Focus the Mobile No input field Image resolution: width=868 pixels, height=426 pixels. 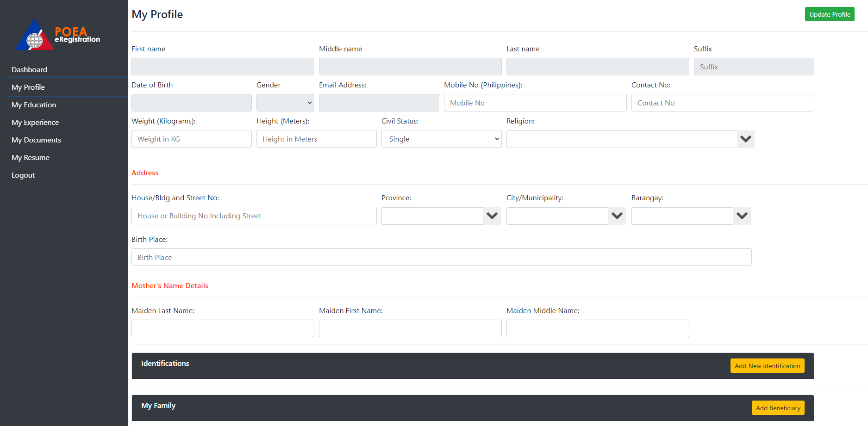tap(535, 103)
